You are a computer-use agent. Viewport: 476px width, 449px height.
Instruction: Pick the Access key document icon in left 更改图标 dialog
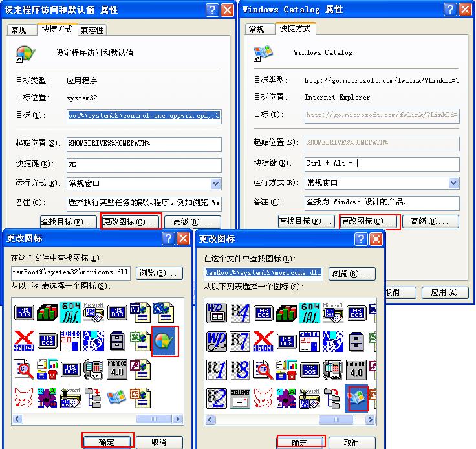point(140,369)
